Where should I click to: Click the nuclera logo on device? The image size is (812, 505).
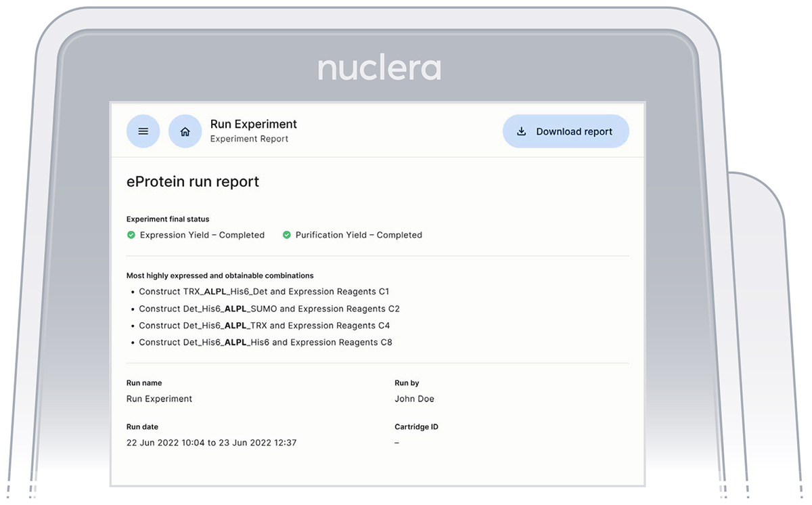(379, 68)
